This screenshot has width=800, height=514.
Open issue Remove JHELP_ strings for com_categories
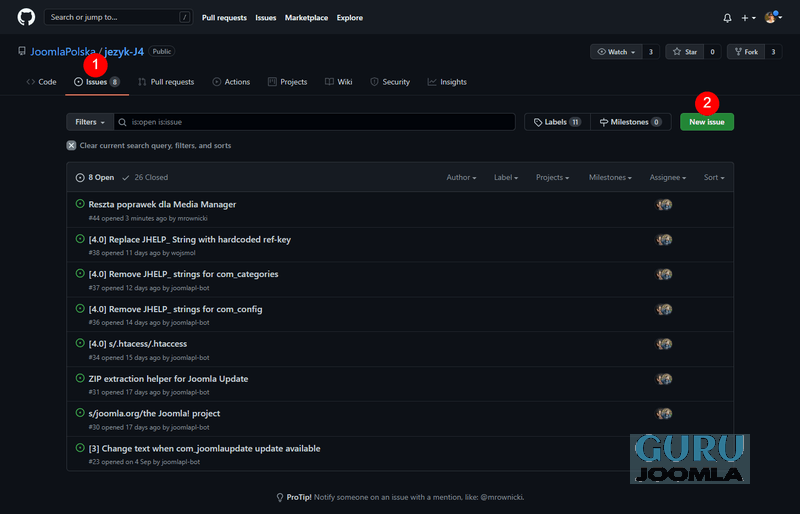pyautogui.click(x=183, y=274)
